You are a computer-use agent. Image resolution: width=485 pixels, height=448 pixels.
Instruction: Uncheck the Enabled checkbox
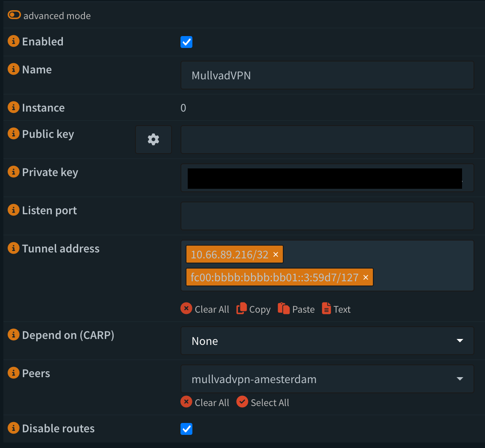point(186,42)
